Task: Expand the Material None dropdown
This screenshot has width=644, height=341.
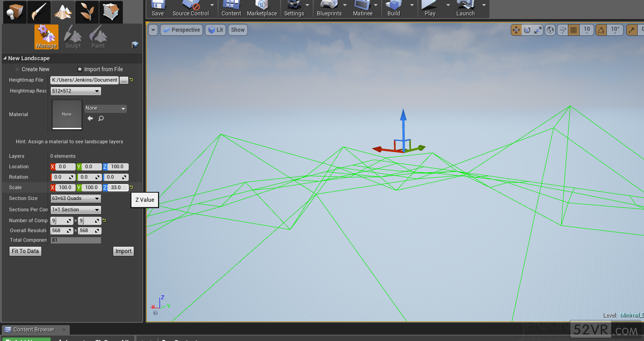Action: point(106,108)
